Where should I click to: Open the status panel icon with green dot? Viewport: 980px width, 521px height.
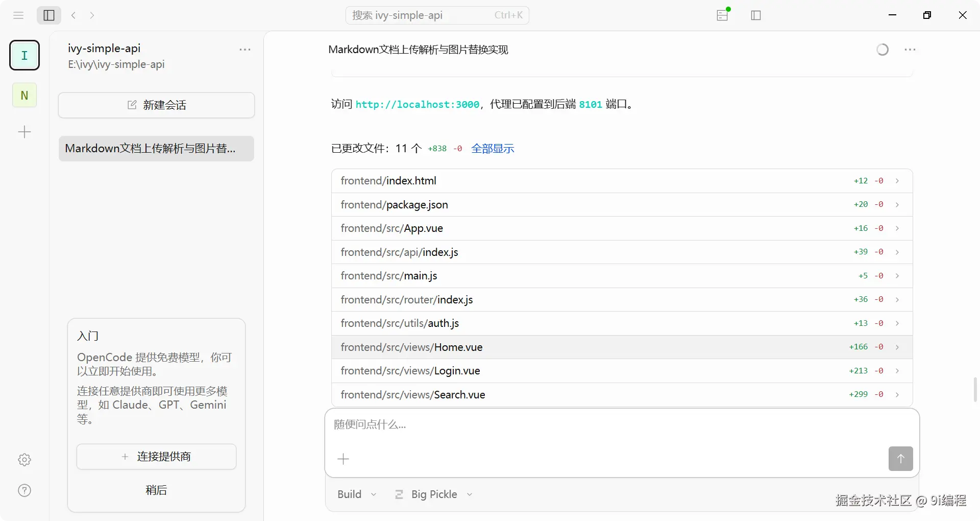[723, 15]
